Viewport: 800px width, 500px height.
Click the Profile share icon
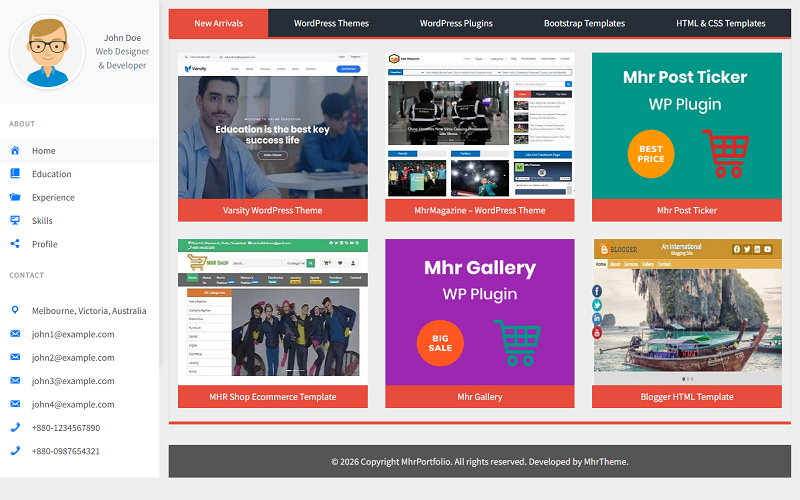15,244
